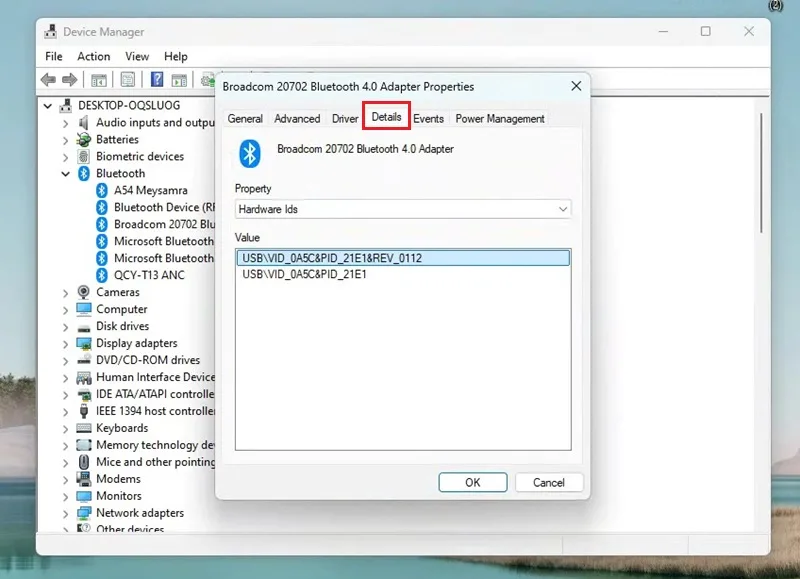Click the show/hide console tree toolbar icon
800x579 pixels.
[x=98, y=80]
